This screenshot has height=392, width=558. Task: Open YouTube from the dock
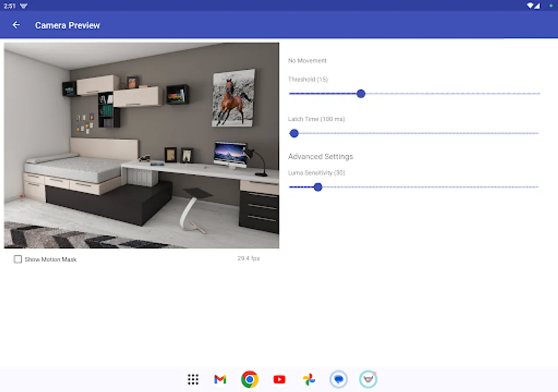pos(279,379)
